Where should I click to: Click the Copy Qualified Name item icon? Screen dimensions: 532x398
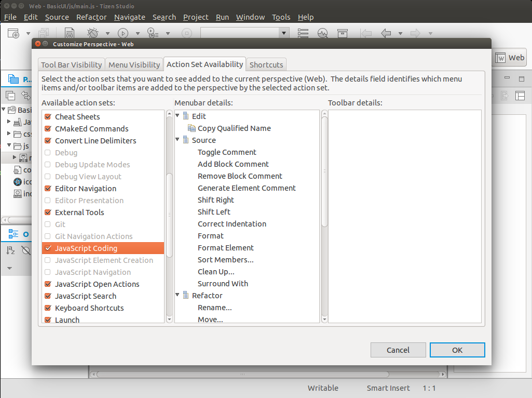click(192, 128)
